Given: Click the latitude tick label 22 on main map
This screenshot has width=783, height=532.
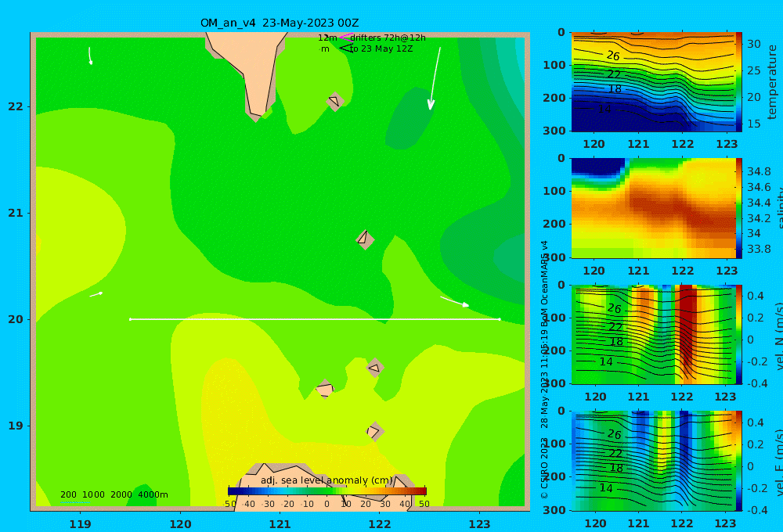Looking at the screenshot, I should (x=16, y=106).
